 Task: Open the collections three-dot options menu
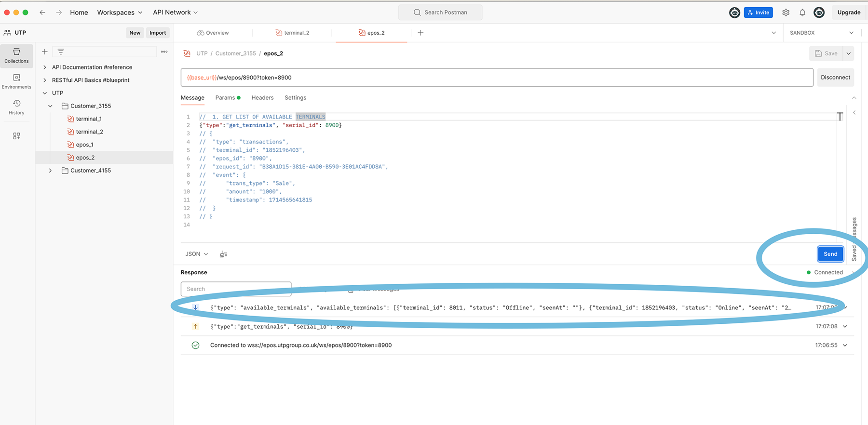pos(164,52)
